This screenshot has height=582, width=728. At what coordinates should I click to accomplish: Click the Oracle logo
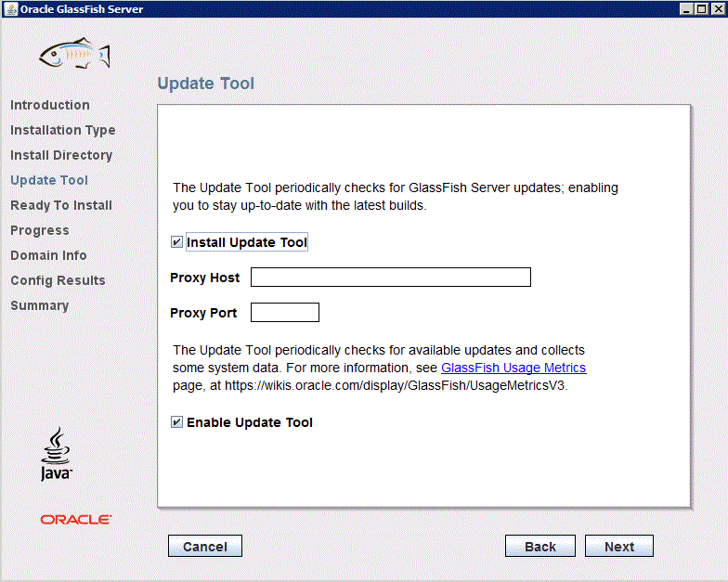76,520
